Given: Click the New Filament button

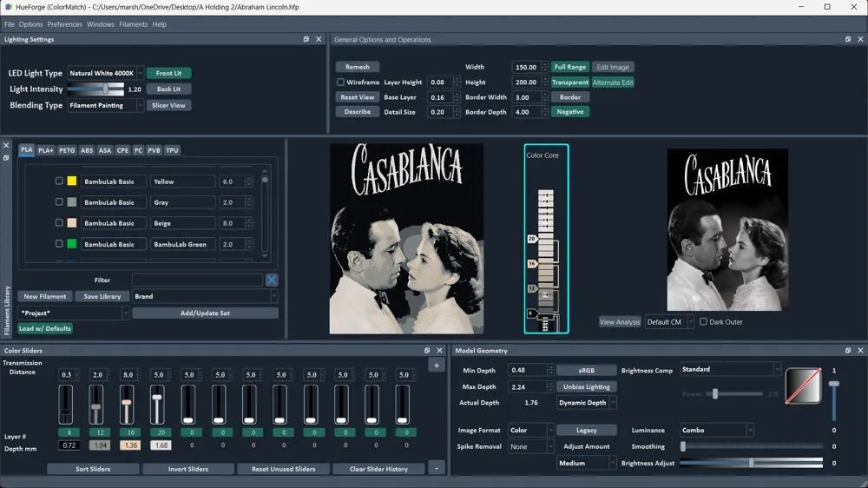Looking at the screenshot, I should pyautogui.click(x=45, y=296).
